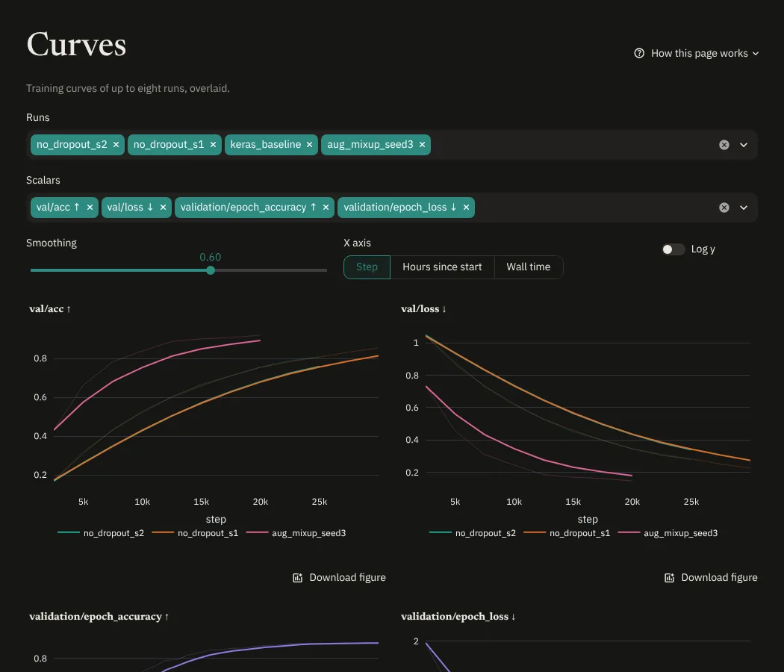Image resolution: width=784 pixels, height=672 pixels.
Task: Click the Smoothing slider handle
Action: tap(211, 270)
